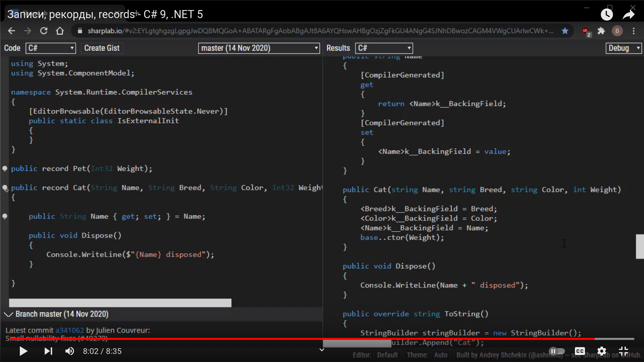Reload the browser page
Image resolution: width=644 pixels, height=362 pixels.
tap(44, 31)
